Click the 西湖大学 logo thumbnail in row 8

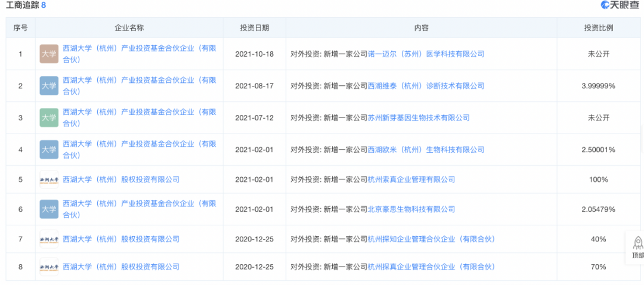tap(49, 267)
